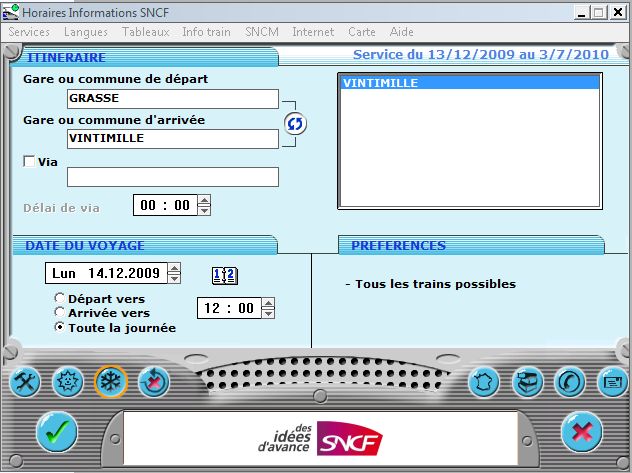Open the wrench and hammer tools icon
This screenshot has width=632, height=473.
click(x=27, y=382)
